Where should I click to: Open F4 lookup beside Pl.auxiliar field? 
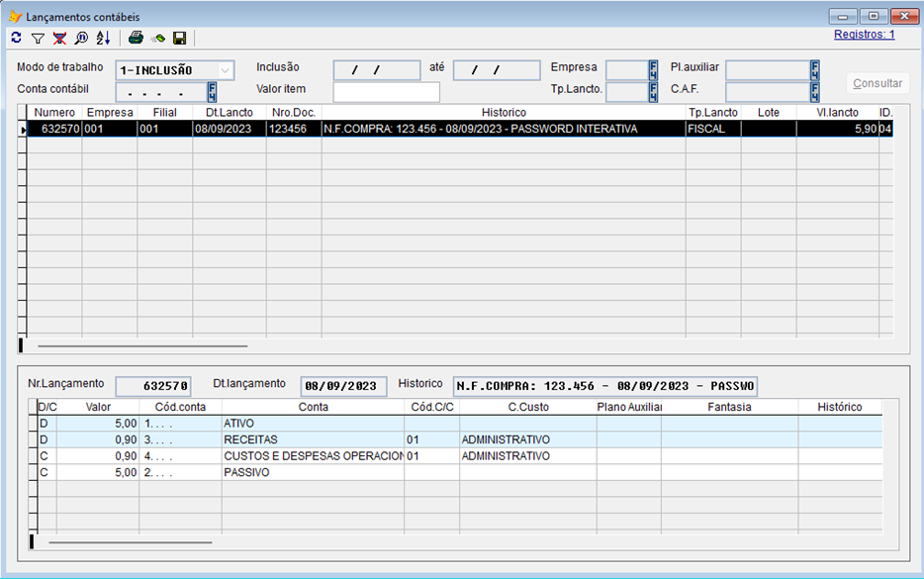[815, 69]
